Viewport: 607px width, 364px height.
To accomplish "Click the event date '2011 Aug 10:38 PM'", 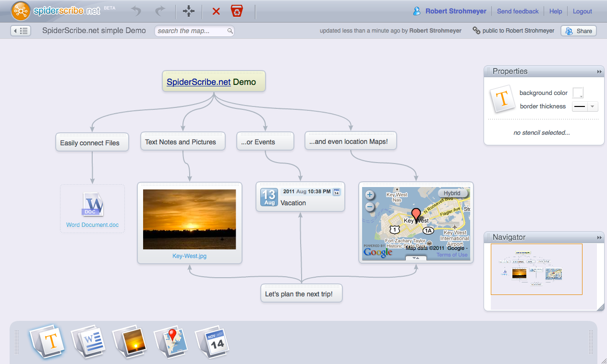I will 306,192.
